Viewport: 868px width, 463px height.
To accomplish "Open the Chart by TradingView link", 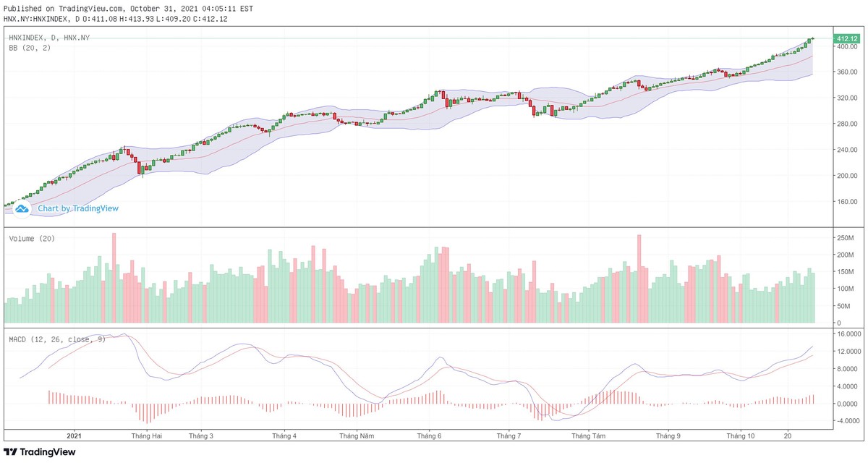I will coord(78,208).
